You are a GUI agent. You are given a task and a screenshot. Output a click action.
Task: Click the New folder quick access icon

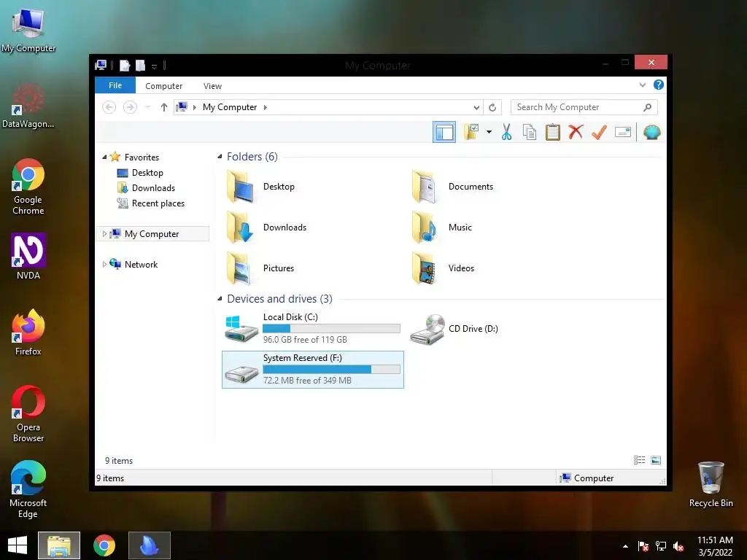coord(140,66)
